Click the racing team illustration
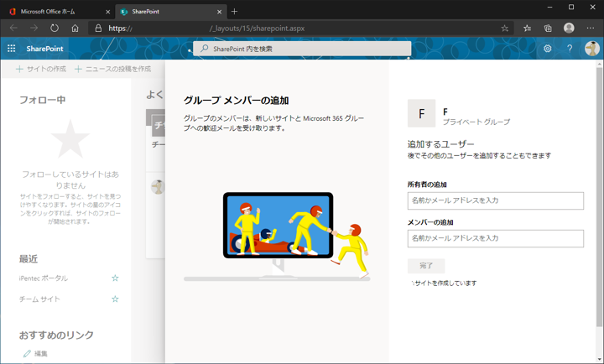 point(277,237)
